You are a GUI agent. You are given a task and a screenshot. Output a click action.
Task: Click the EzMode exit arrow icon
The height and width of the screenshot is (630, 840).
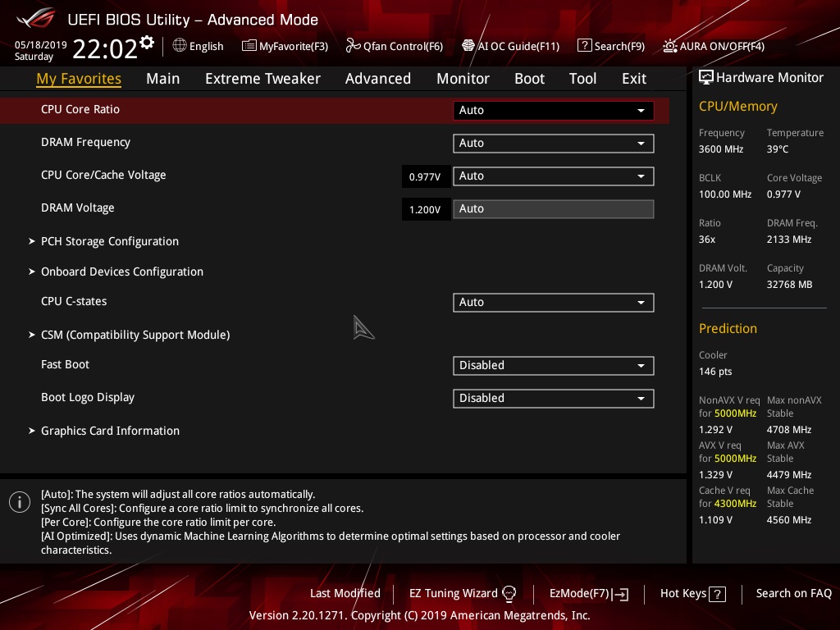[x=620, y=594]
